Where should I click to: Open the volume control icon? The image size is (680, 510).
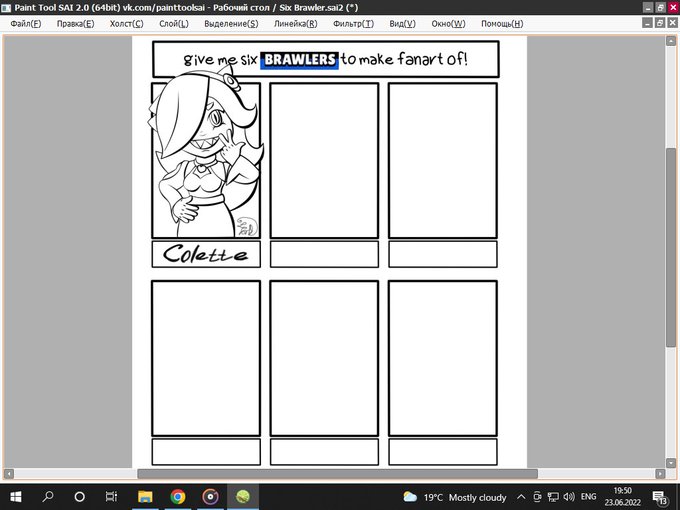tap(569, 497)
